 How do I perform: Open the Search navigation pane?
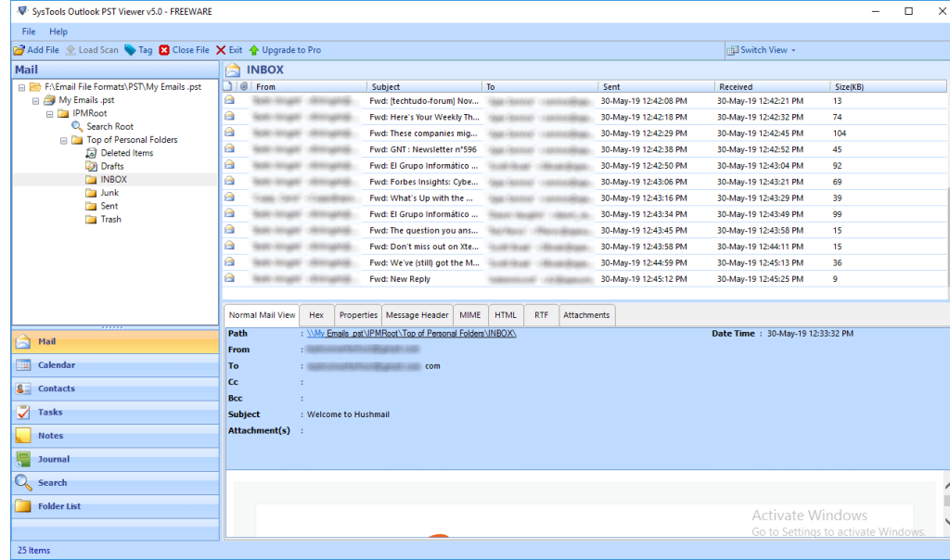coord(115,484)
